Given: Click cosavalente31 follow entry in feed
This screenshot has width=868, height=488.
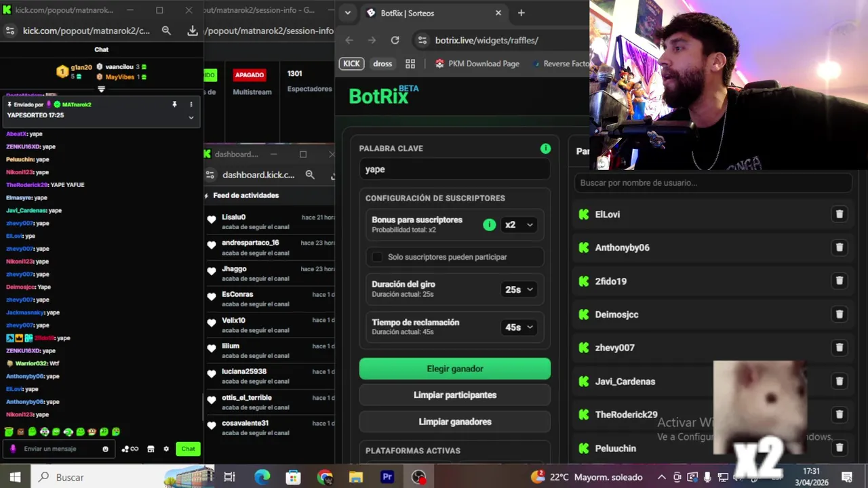Looking at the screenshot, I should [x=270, y=428].
